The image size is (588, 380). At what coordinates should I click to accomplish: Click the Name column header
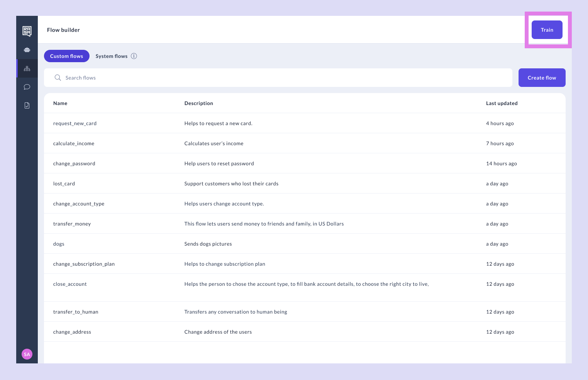60,103
